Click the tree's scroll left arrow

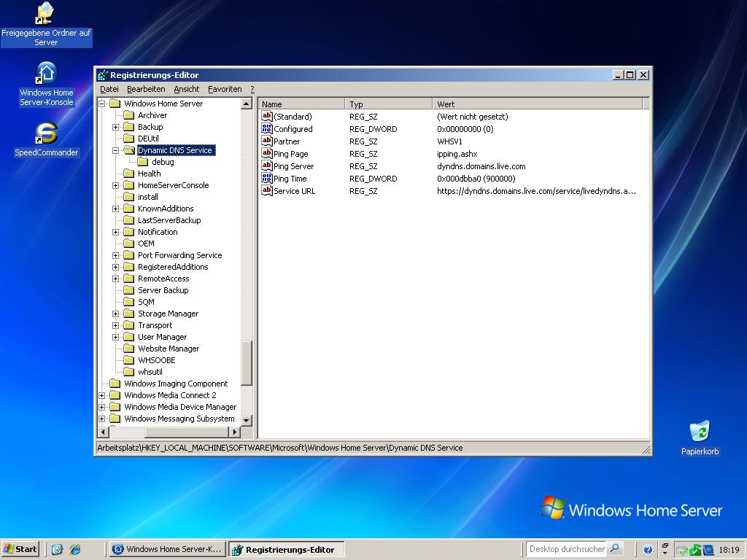tap(104, 432)
